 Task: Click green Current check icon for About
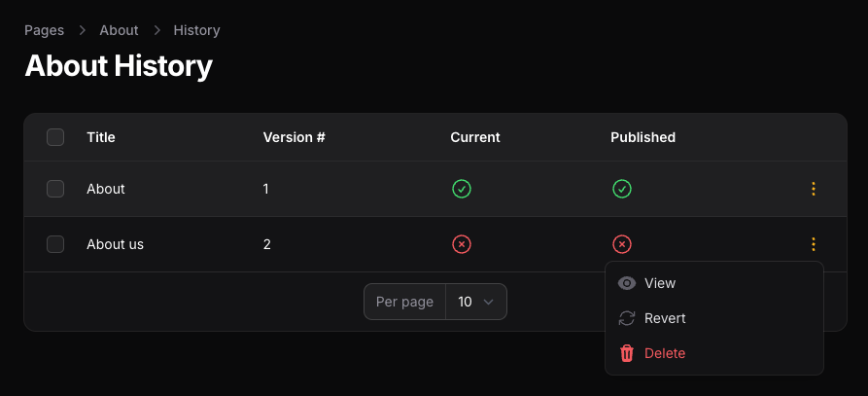point(462,189)
